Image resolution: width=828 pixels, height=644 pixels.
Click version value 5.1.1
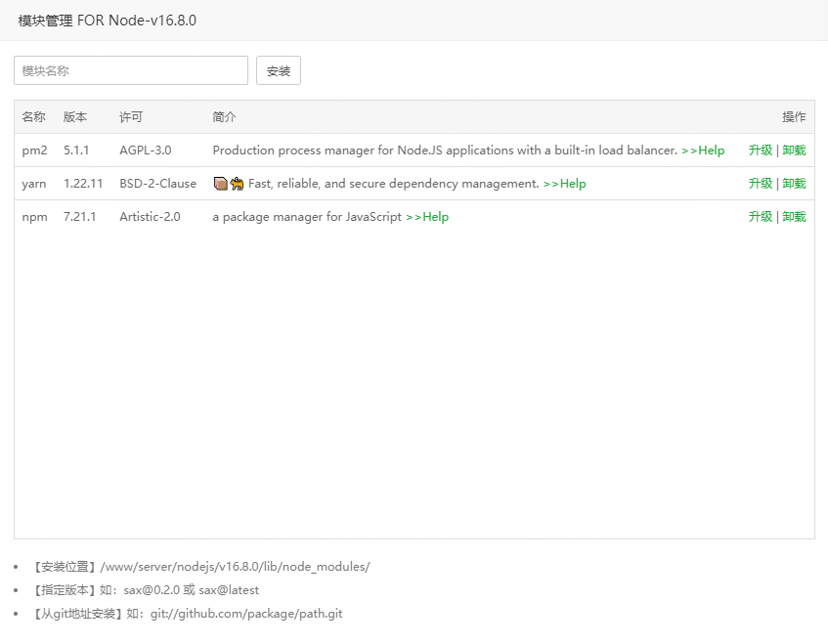pyautogui.click(x=76, y=150)
